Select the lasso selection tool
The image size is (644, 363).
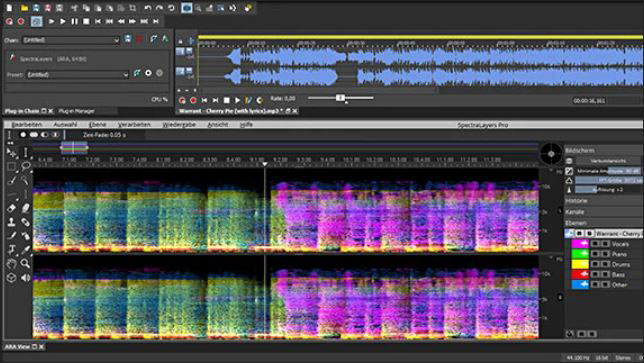25,166
